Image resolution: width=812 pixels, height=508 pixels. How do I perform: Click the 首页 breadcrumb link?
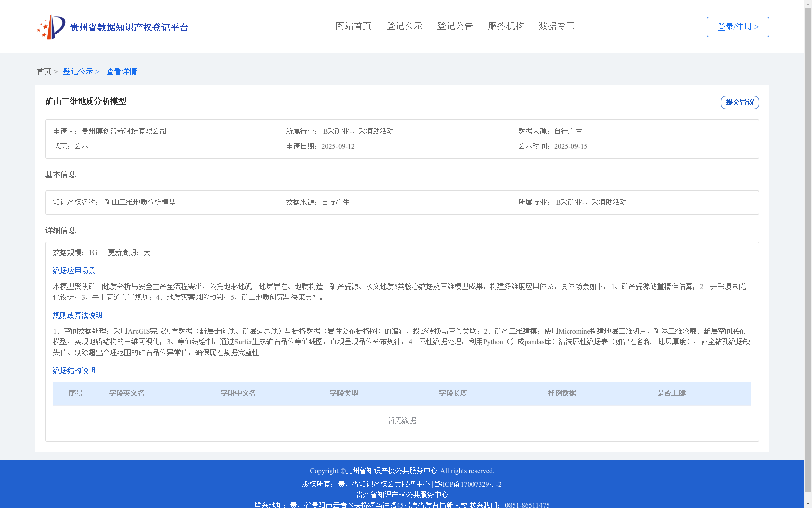coord(44,72)
